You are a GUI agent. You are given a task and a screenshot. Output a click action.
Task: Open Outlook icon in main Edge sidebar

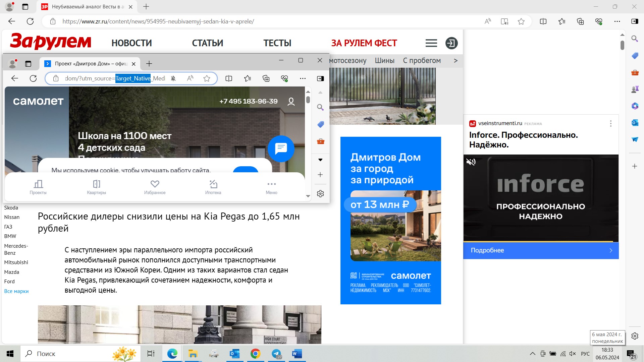pos(635,123)
